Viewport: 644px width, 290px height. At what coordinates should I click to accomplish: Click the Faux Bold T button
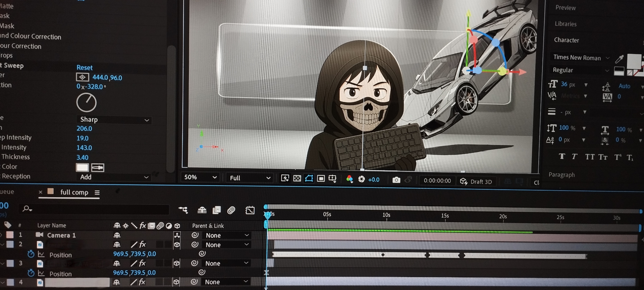562,156
